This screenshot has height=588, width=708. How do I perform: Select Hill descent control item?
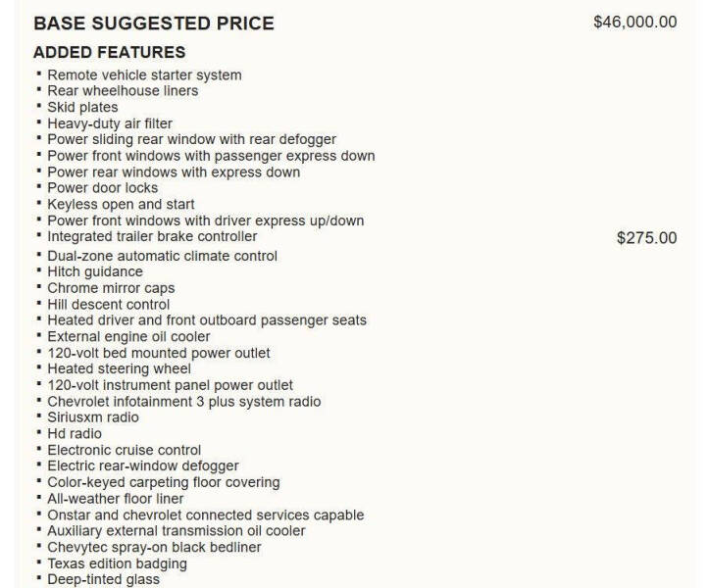109,305
